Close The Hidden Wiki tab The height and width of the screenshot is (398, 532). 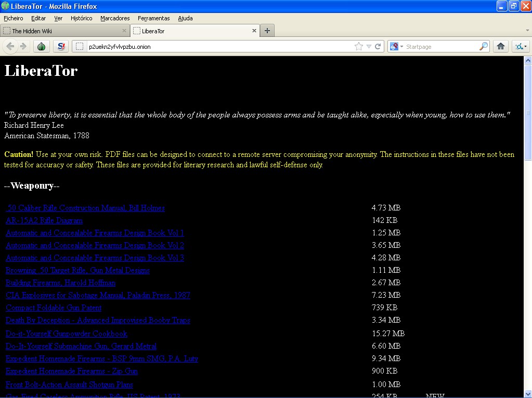[x=124, y=31]
